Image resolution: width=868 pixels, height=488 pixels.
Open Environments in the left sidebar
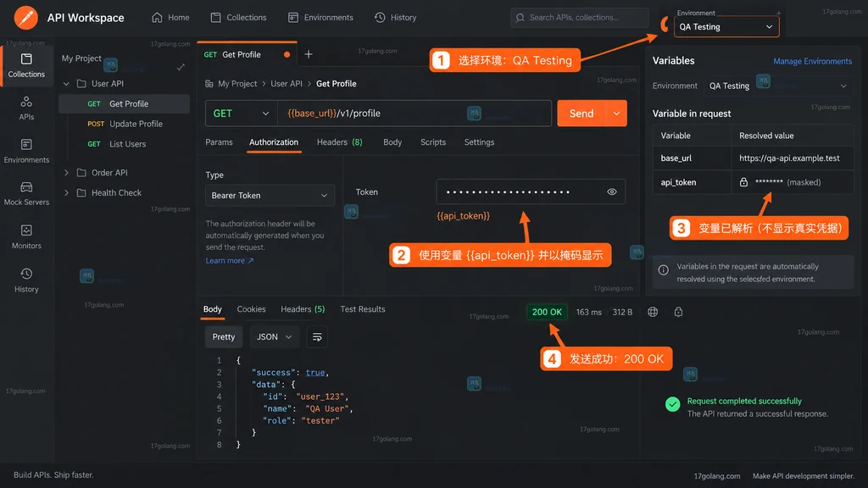pyautogui.click(x=26, y=151)
